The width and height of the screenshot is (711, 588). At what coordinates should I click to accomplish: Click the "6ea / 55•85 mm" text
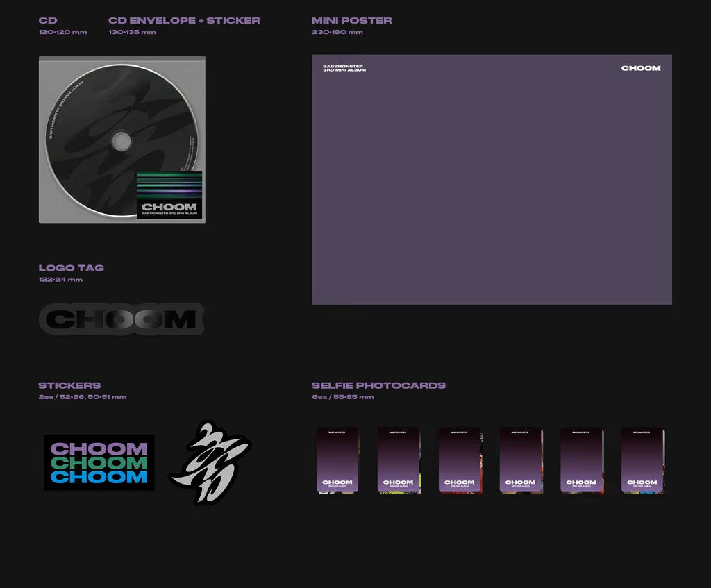point(343,397)
